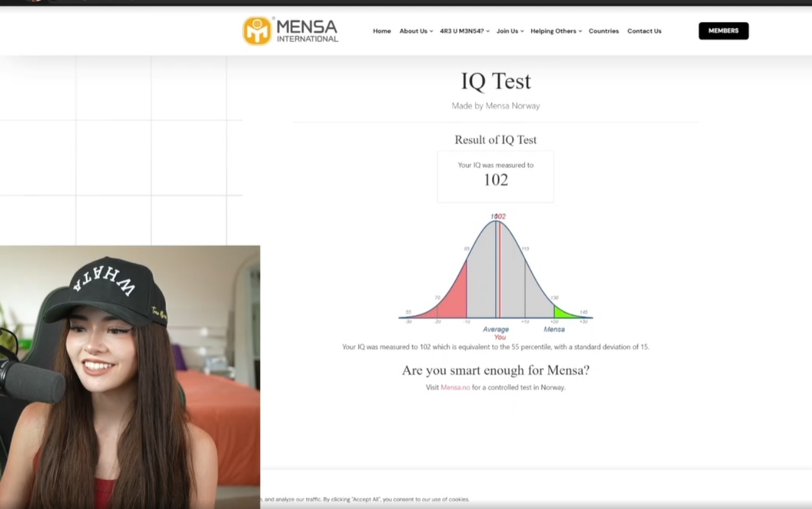Image resolution: width=812 pixels, height=509 pixels.
Task: Click the streamer webcam overlay
Action: [130, 377]
